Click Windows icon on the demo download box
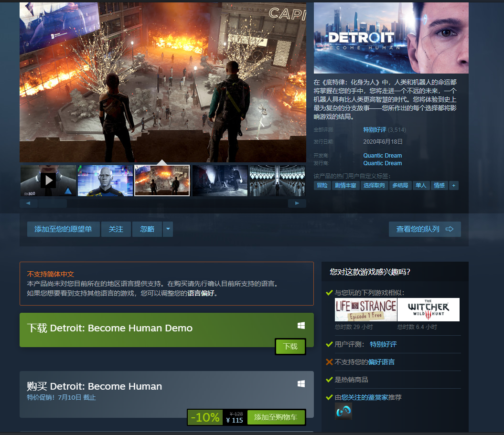Viewport: 504px width, 435px height. [x=301, y=326]
